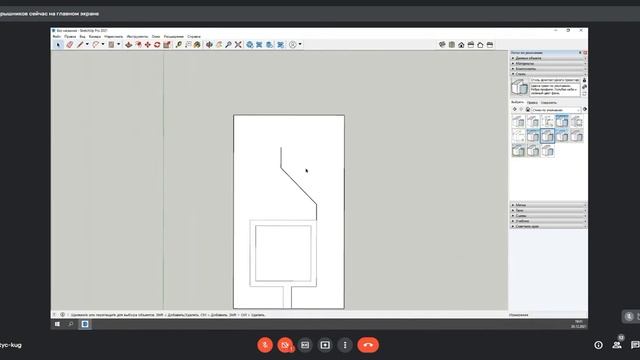Viewport: 640px width, 360px height.
Task: Open the Arc tool dropdown arrow
Action: [103, 44]
